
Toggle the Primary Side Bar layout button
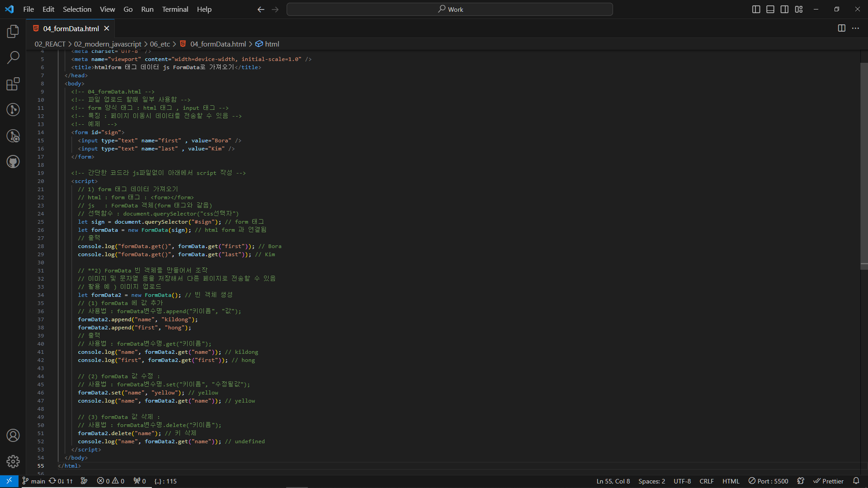click(756, 9)
